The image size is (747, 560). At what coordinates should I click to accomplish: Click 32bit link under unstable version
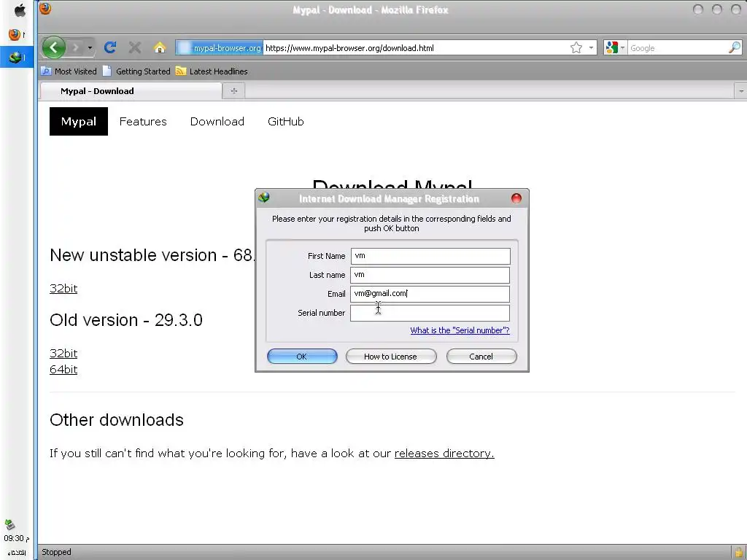63,289
